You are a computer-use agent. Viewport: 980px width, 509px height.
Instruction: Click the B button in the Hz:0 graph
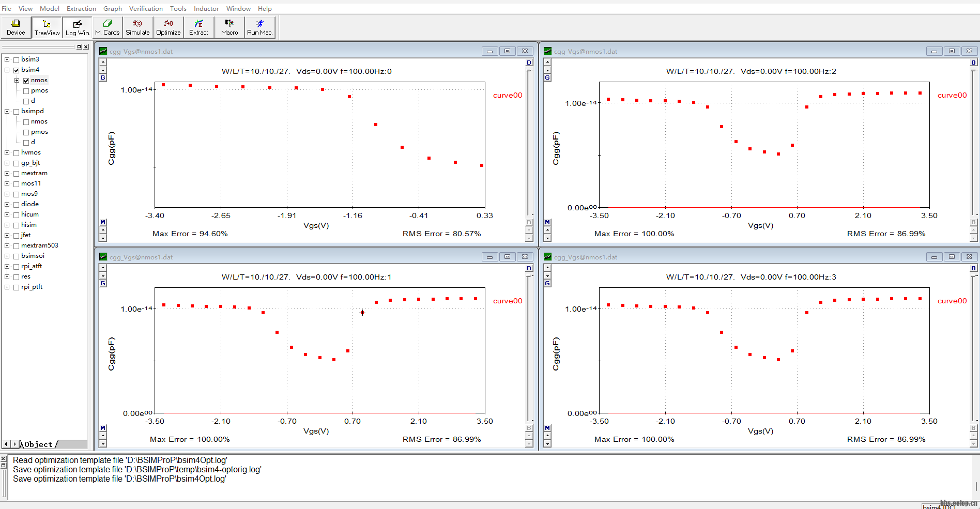(529, 222)
